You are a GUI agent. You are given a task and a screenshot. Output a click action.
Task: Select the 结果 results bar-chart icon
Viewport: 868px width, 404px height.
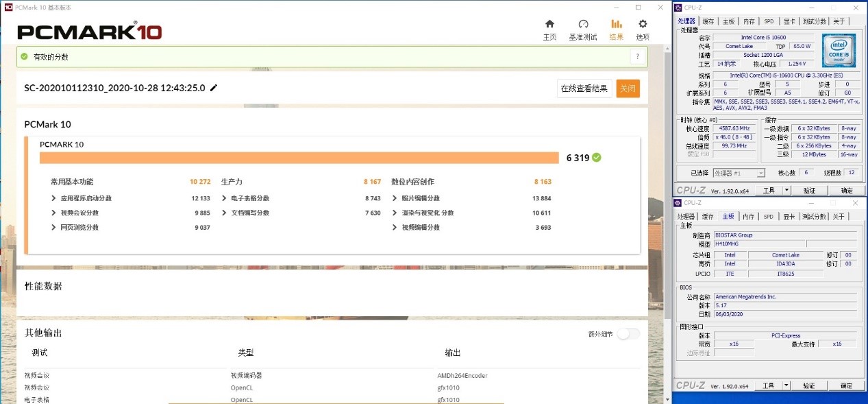(x=617, y=24)
